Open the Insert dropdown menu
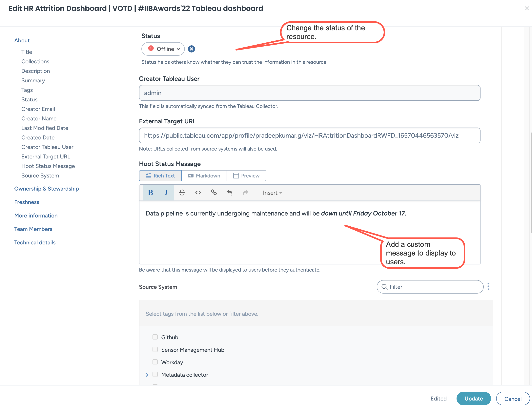Viewport: 532px width, 410px height. [272, 193]
